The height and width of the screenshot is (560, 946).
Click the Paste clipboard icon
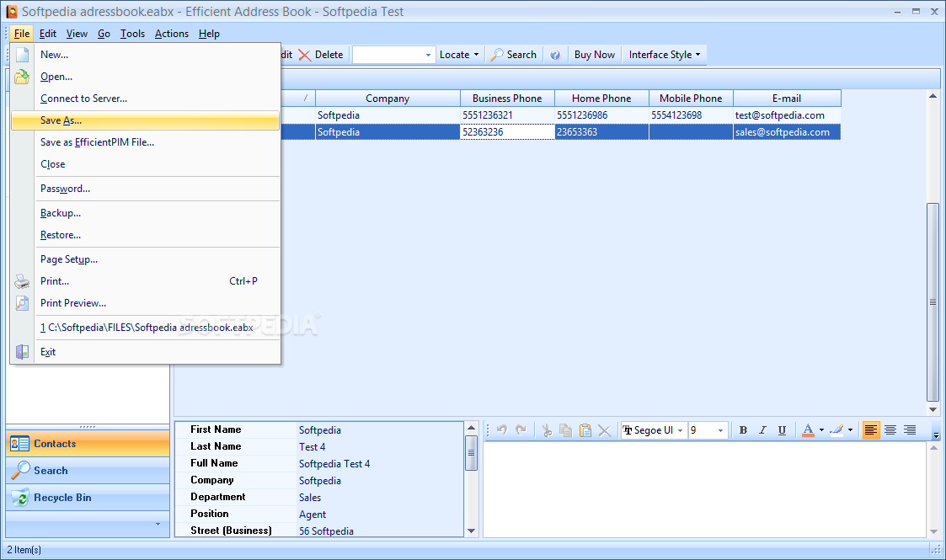click(x=585, y=430)
